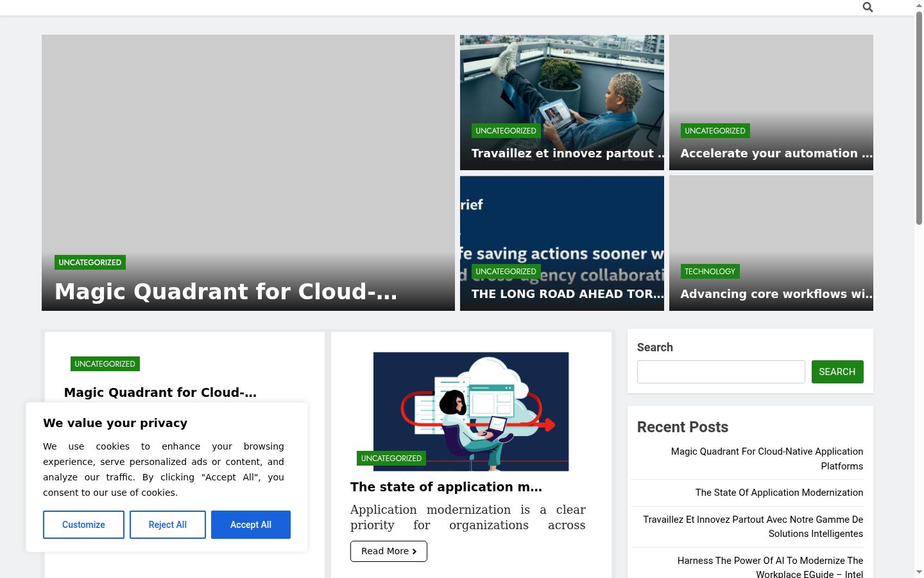This screenshot has width=924, height=578.
Task: Click Accept All cookies button
Action: click(251, 525)
